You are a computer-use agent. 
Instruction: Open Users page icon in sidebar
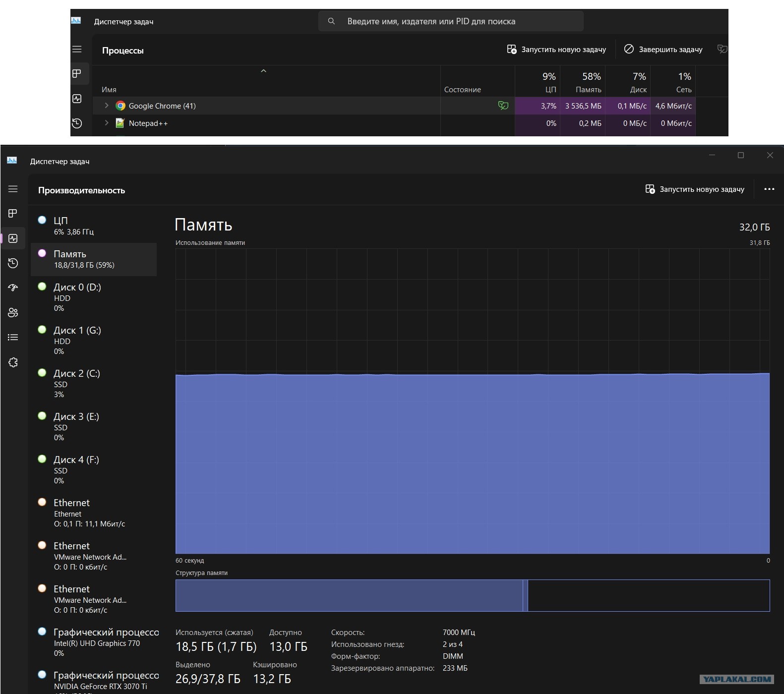13,312
